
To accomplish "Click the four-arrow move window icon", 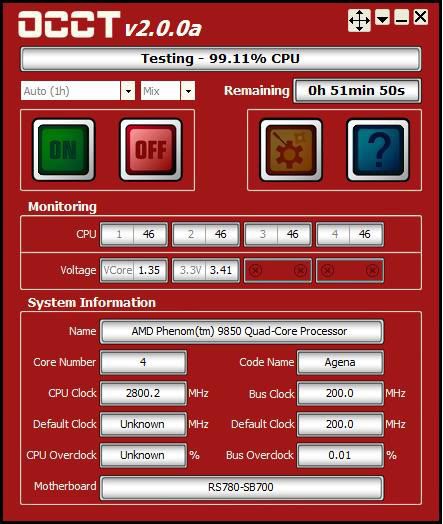I will tap(359, 21).
